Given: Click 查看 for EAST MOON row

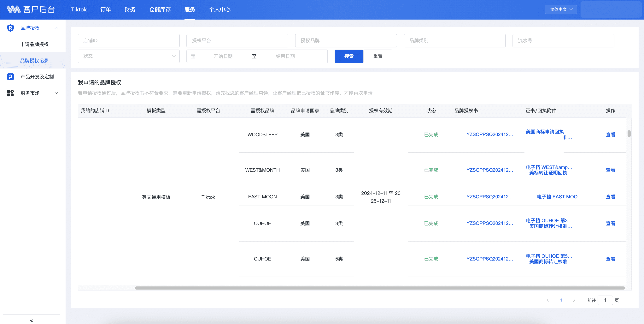Looking at the screenshot, I should point(610,197).
